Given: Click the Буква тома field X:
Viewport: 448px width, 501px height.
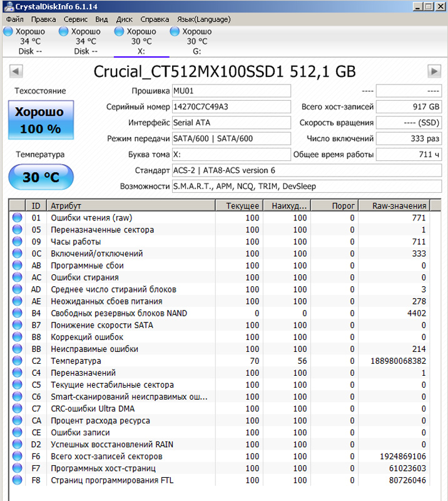Looking at the screenshot, I should point(232,155).
